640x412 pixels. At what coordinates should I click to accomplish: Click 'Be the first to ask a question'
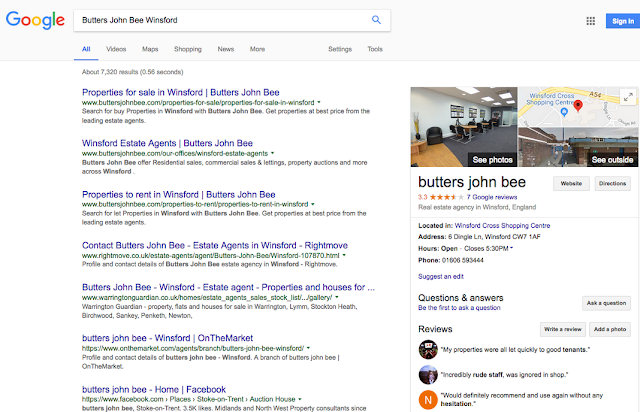point(459,308)
